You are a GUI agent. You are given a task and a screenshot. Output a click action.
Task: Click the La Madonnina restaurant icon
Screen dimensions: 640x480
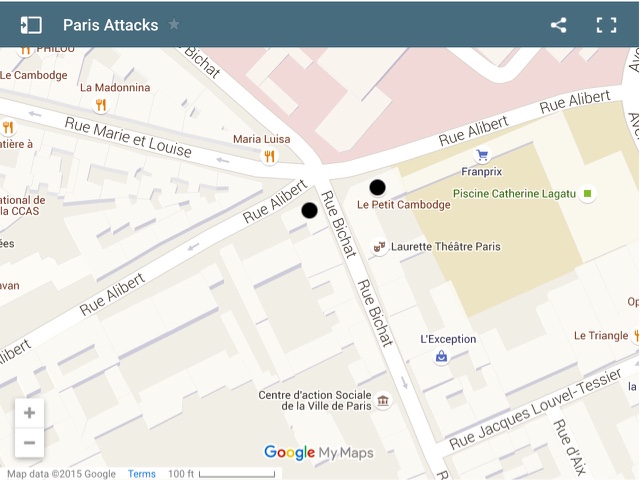101,105
